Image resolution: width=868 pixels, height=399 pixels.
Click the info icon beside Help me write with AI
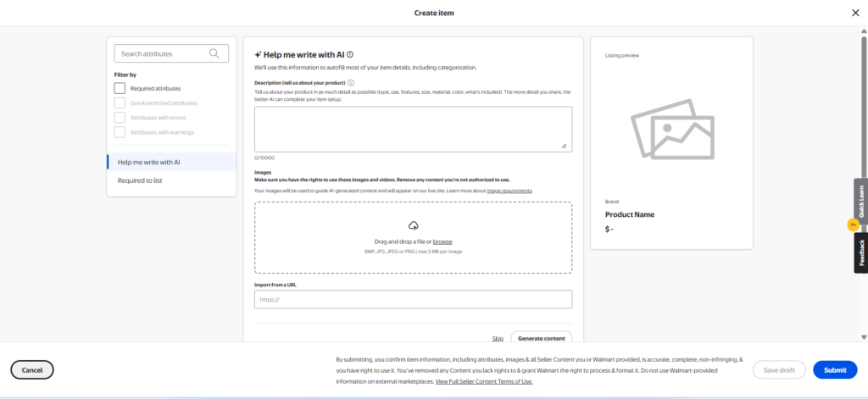point(350,55)
